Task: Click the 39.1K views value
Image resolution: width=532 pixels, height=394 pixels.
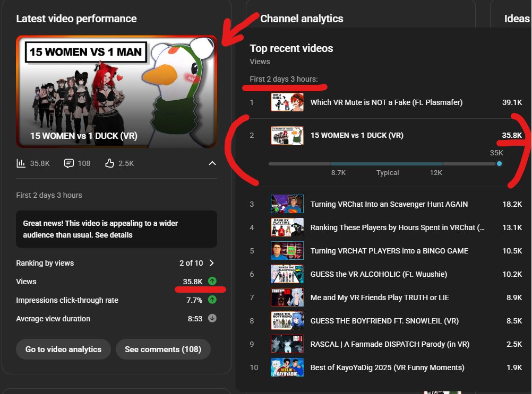Action: click(x=512, y=102)
